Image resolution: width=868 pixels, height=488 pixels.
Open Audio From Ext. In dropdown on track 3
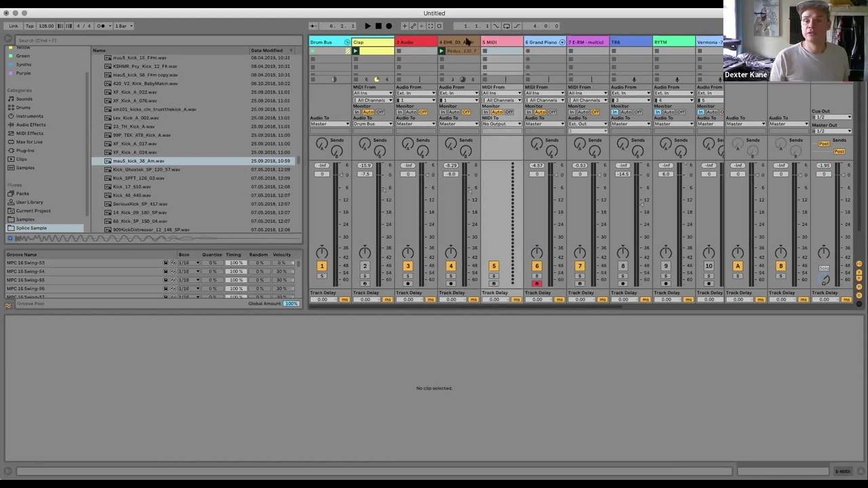click(x=416, y=93)
